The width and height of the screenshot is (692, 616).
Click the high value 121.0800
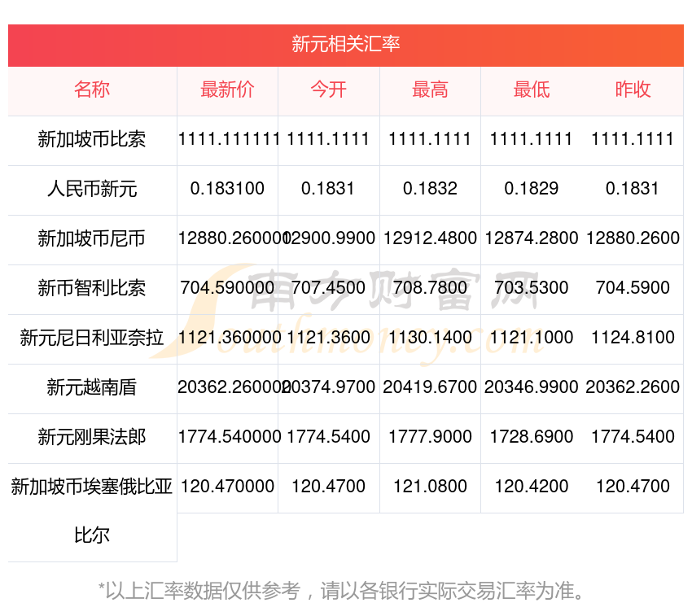pos(430,487)
